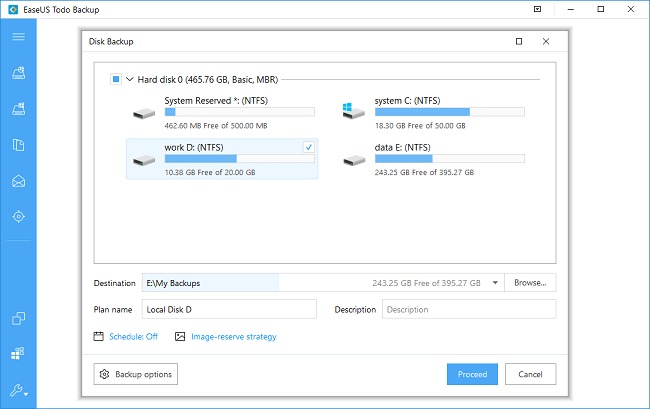Screen dimensions: 650x409
Task: Click the Clone sidebar icon
Action: tap(18, 319)
